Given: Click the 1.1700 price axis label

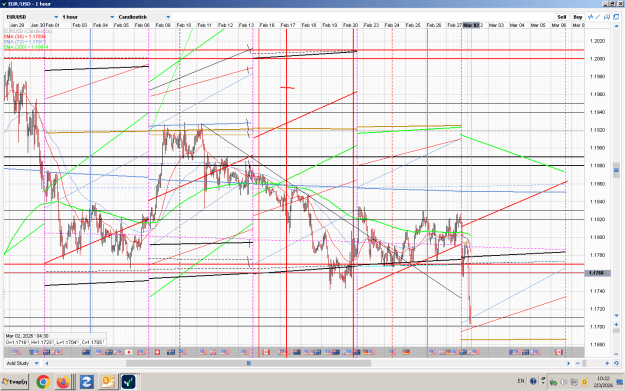Looking at the screenshot, I should coord(597,327).
